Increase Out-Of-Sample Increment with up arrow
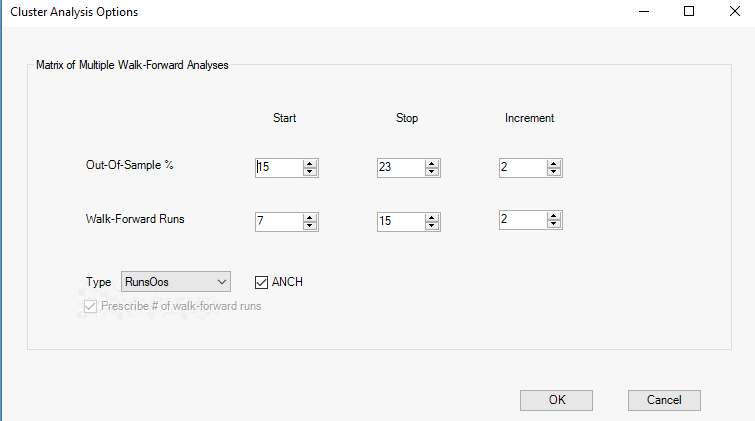Screen dimensions: 755x421 [554, 163]
